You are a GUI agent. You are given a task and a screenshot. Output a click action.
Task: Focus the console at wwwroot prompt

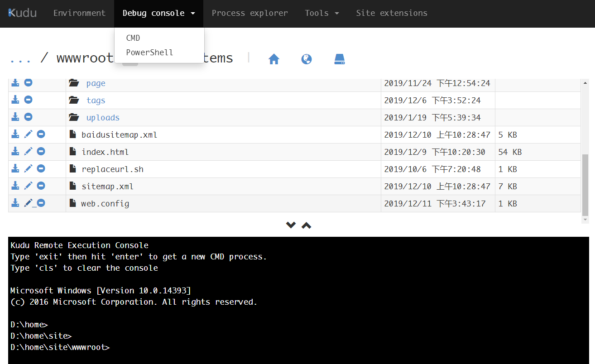(60, 347)
